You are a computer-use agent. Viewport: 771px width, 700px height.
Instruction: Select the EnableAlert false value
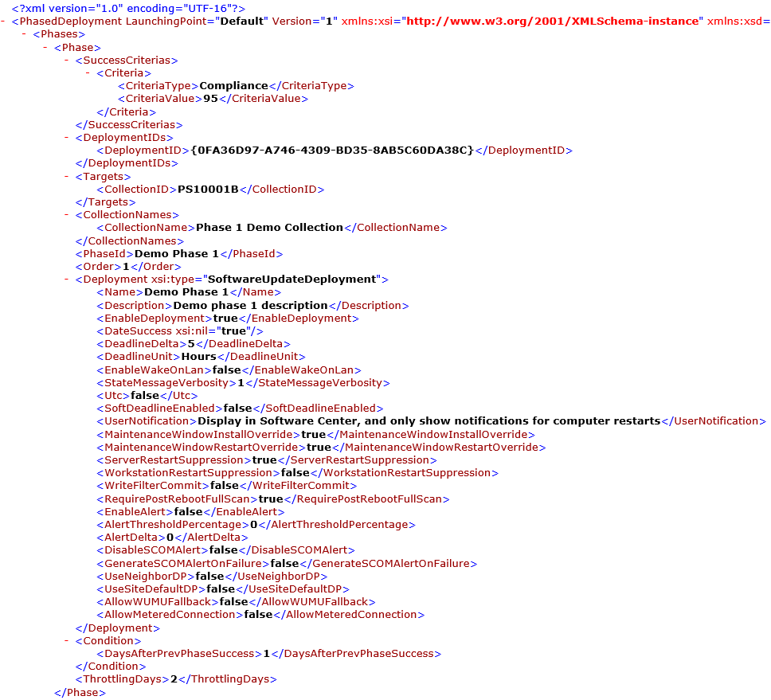pyautogui.click(x=188, y=512)
